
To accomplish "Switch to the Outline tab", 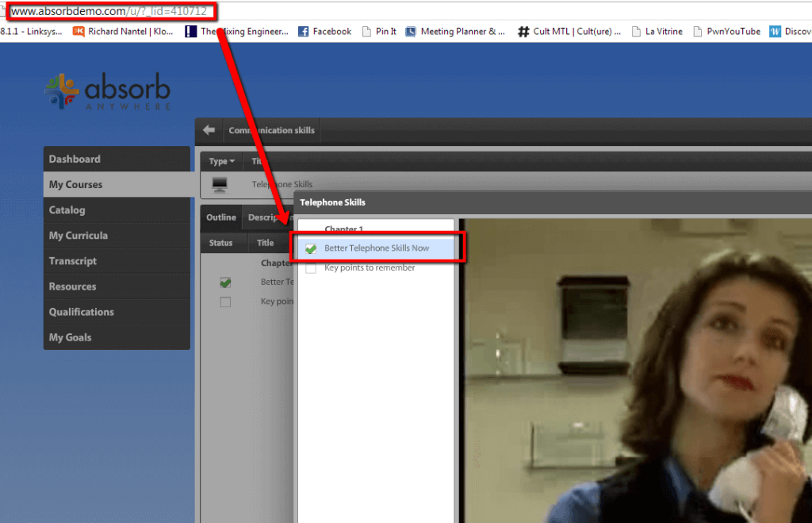I will point(221,217).
